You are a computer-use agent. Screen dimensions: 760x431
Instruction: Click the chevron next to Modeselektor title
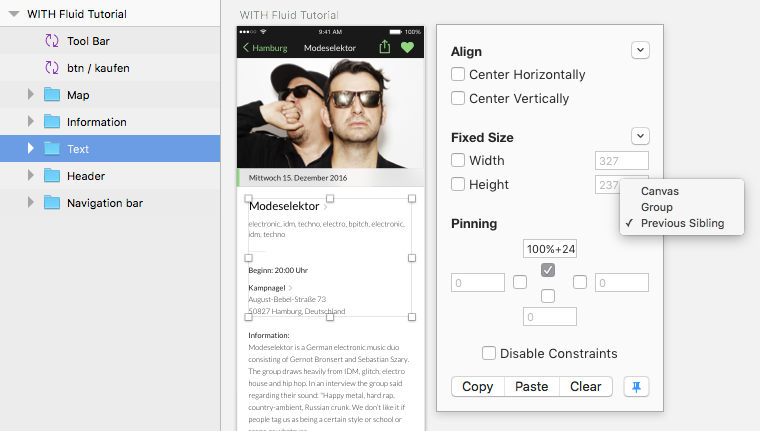coord(325,207)
